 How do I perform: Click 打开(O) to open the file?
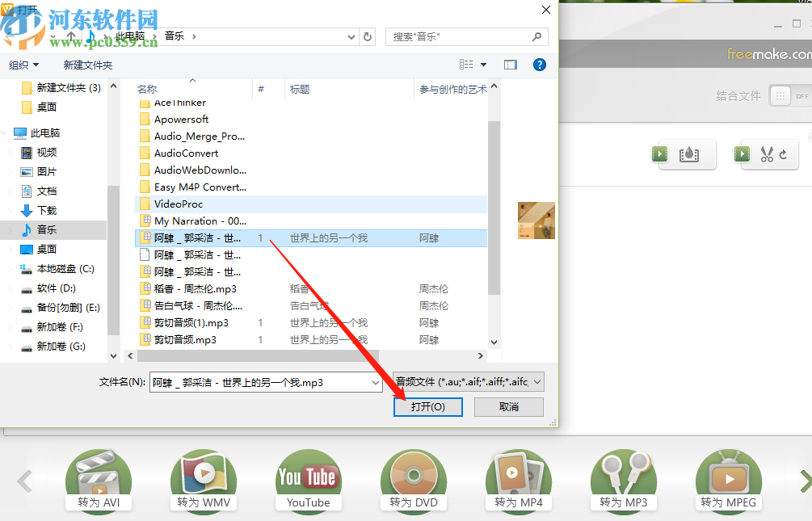pos(427,407)
